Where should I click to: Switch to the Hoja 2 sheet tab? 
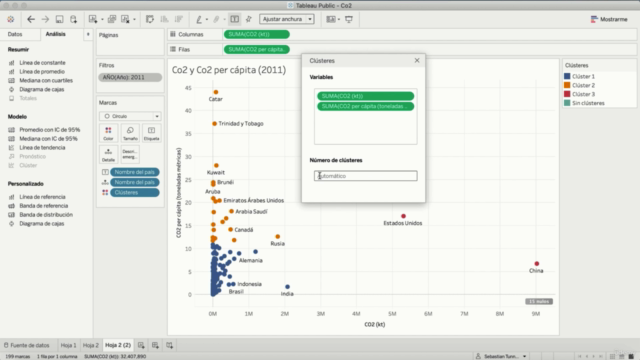(x=91, y=345)
